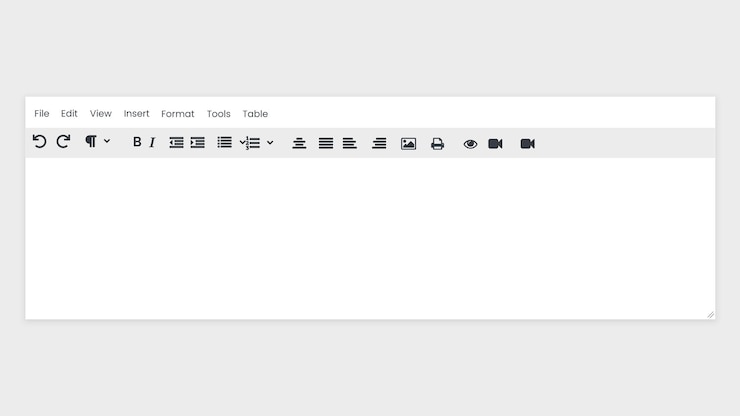Open the Tools menu

[219, 114]
